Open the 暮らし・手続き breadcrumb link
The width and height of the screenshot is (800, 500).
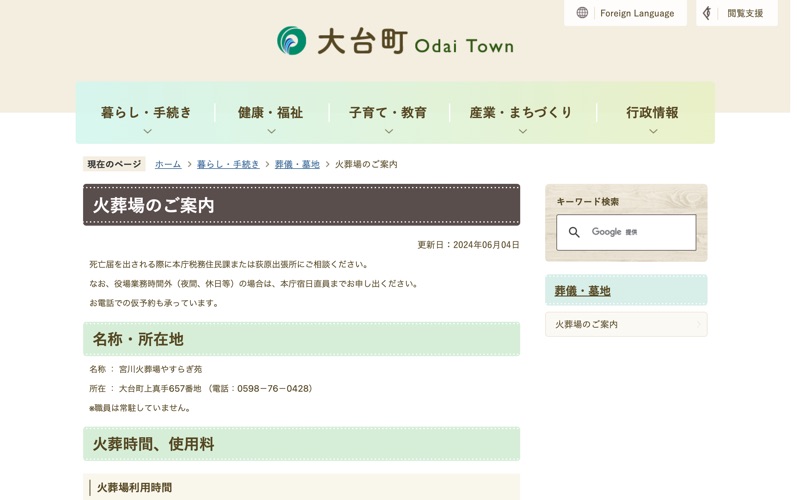[x=228, y=164]
